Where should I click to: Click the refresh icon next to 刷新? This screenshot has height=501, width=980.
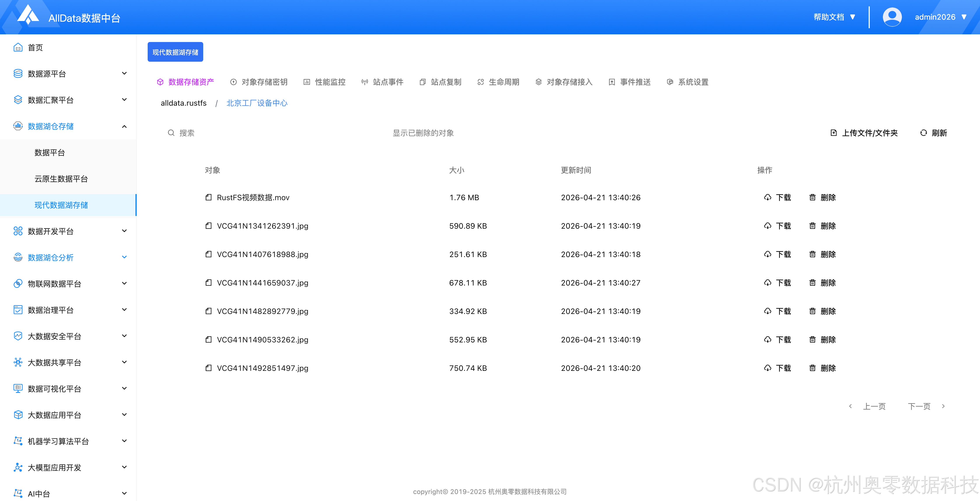point(923,133)
